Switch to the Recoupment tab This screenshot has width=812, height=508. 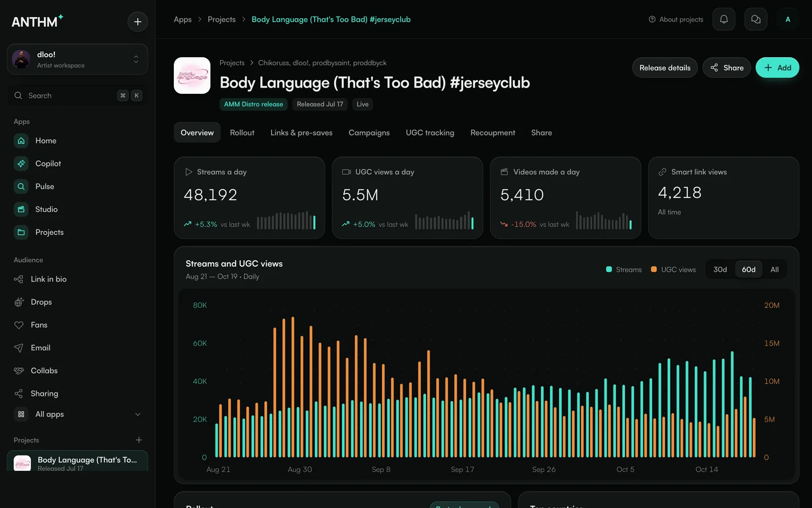click(x=493, y=133)
